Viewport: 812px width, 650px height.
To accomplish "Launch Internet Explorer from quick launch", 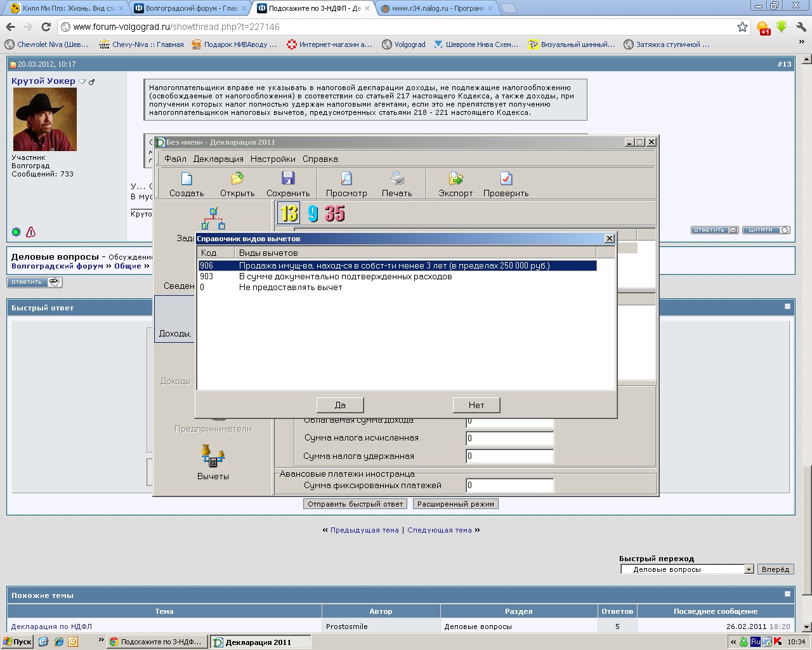I will tap(59, 642).
